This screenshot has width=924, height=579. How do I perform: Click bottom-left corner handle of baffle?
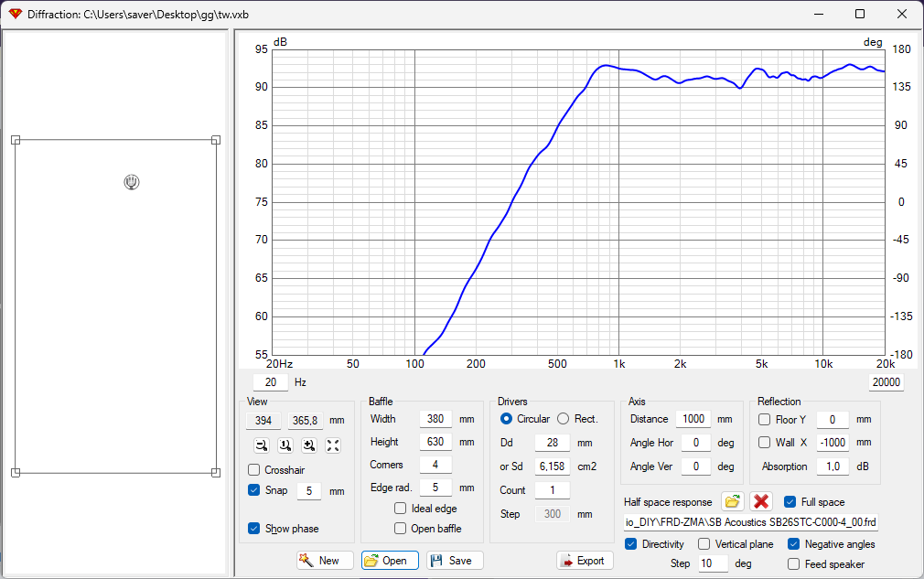16,472
